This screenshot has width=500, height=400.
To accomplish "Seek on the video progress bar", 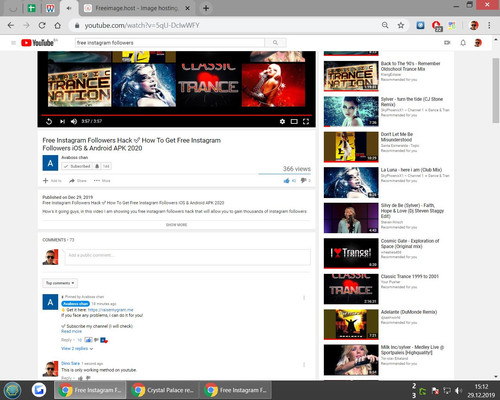I will tap(176, 115).
